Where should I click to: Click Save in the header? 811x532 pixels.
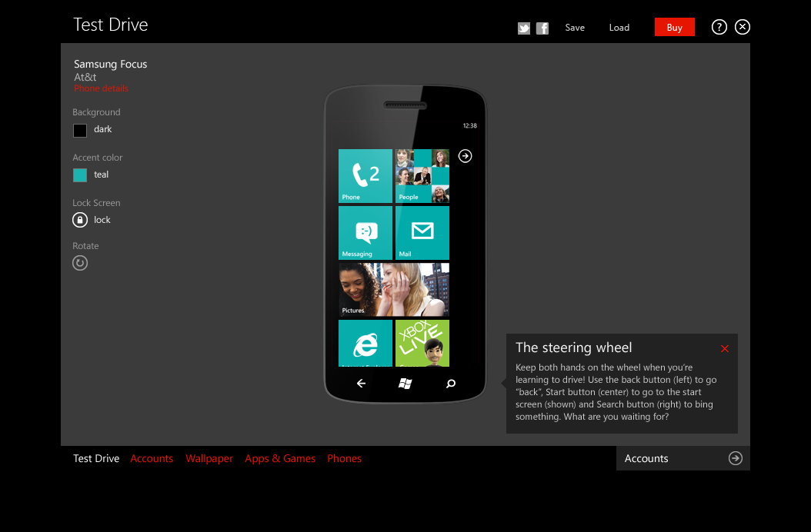(x=575, y=28)
